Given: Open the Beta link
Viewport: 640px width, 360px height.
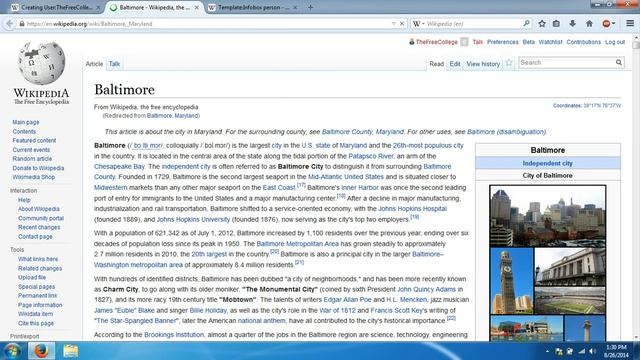Looking at the screenshot, I should [529, 42].
